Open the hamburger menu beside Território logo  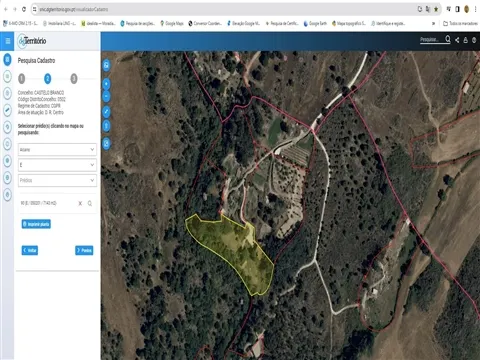pyautogui.click(x=7, y=41)
